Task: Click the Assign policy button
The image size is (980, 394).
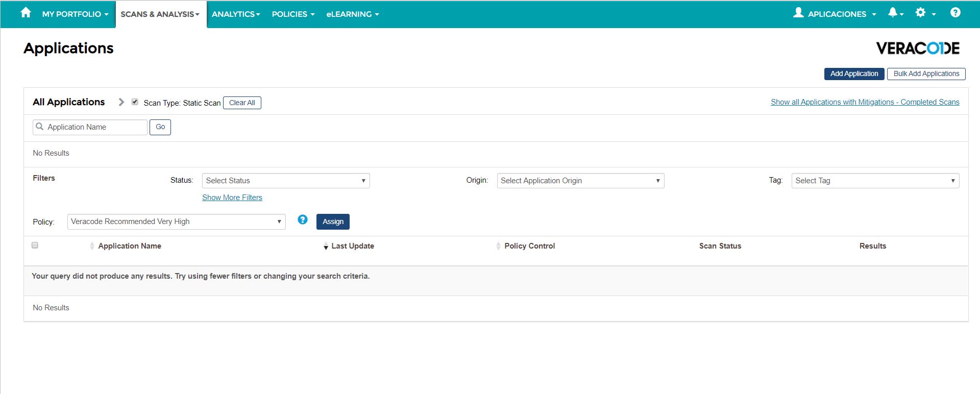Action: (x=333, y=221)
